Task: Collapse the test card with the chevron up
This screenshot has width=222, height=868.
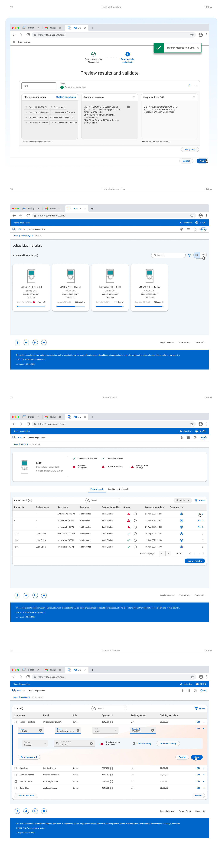Action: (196, 86)
